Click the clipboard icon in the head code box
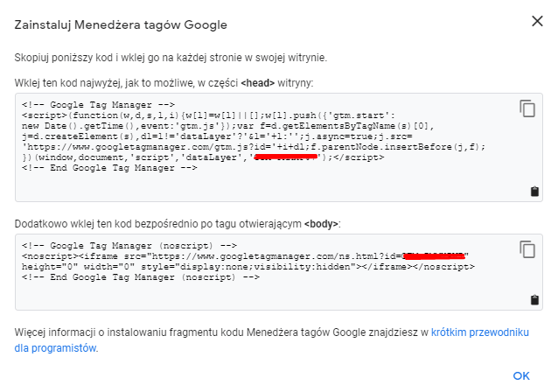 click(x=534, y=192)
